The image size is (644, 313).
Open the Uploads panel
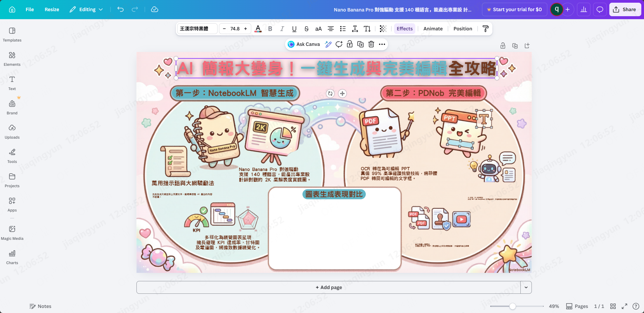pyautogui.click(x=12, y=131)
